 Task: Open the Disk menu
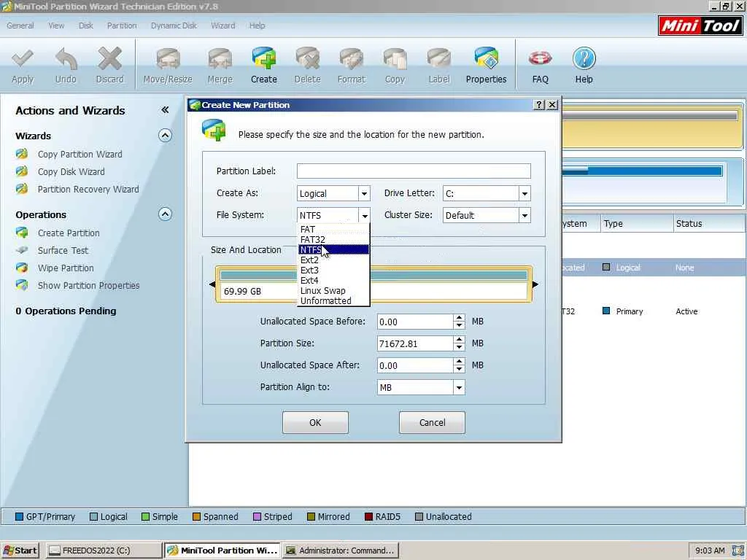click(x=86, y=26)
